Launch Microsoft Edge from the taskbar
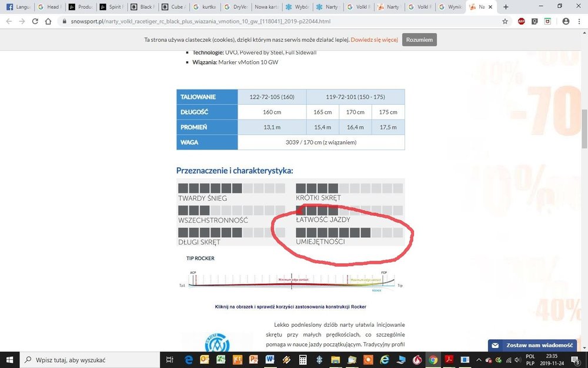Image resolution: width=588 pixels, height=368 pixels. (189, 360)
